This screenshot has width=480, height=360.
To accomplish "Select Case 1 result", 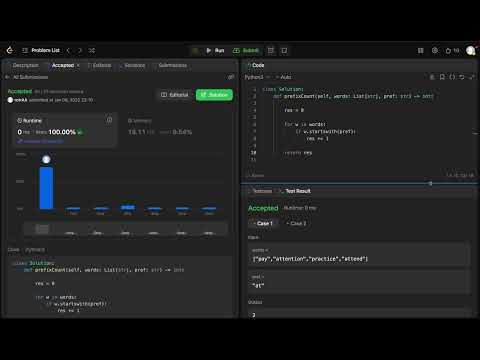I will pos(262,223).
